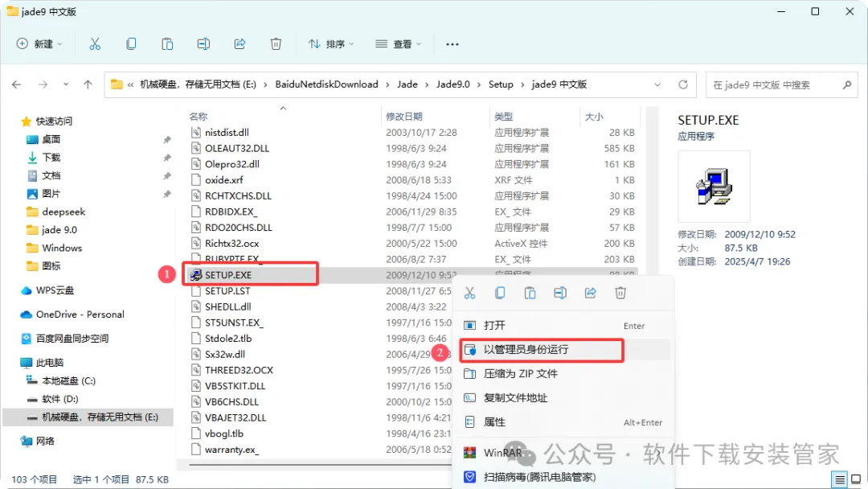The height and width of the screenshot is (489, 868).
Task: Select the file Richtx32.ocx
Action: tap(232, 243)
